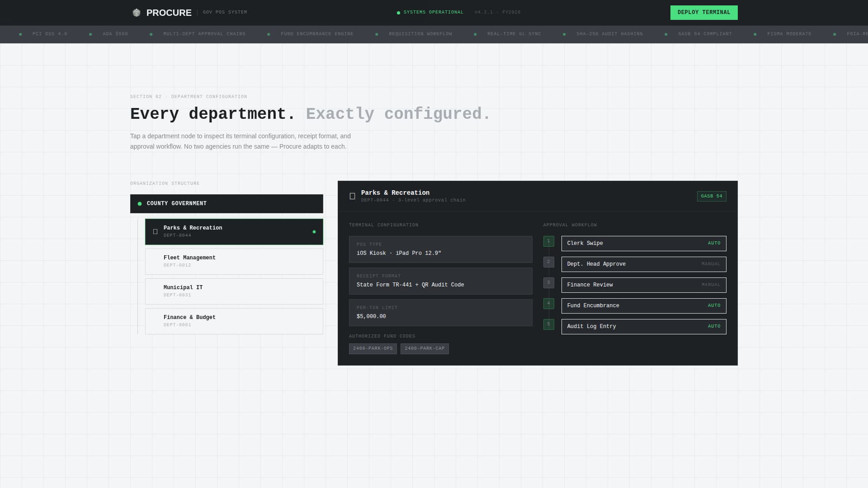Click Requisition Workflow ticker item
The image size is (868, 488).
(420, 34)
